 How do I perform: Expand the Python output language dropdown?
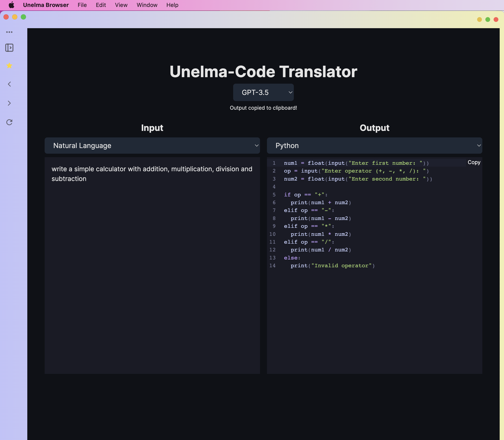[374, 146]
